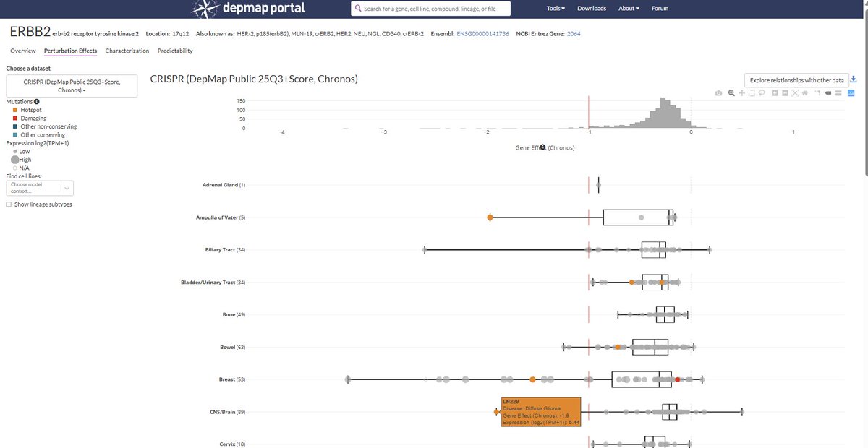Click the Zoom In plus icon

coord(775,93)
